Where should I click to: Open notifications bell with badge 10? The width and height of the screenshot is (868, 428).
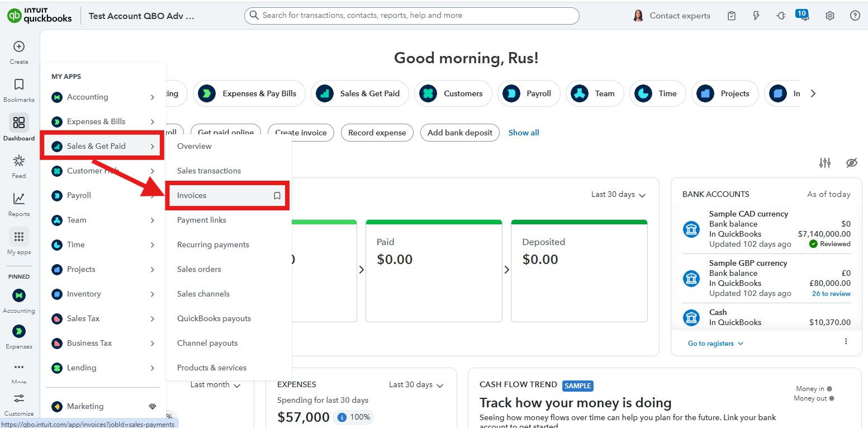pos(803,15)
